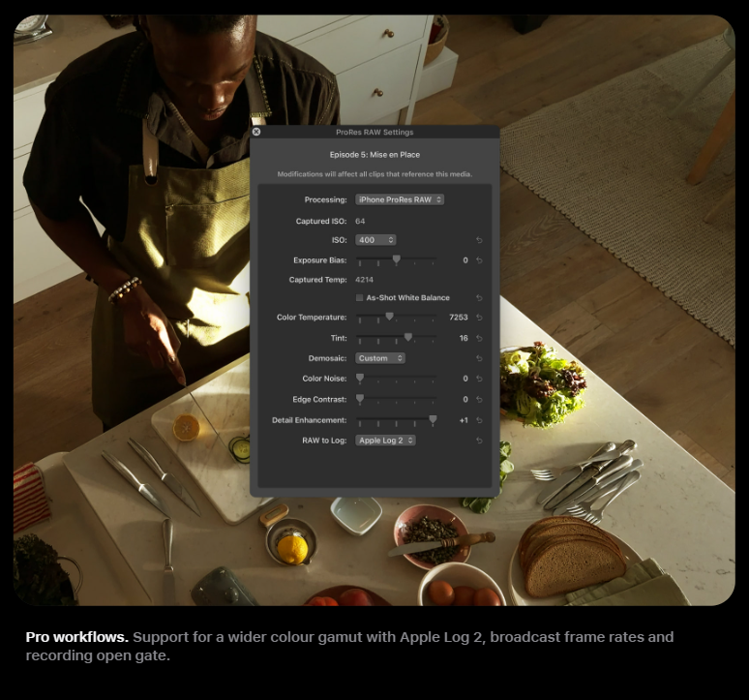This screenshot has height=700, width=749.
Task: Reset Color Noise with its arrow icon
Action: [x=479, y=379]
